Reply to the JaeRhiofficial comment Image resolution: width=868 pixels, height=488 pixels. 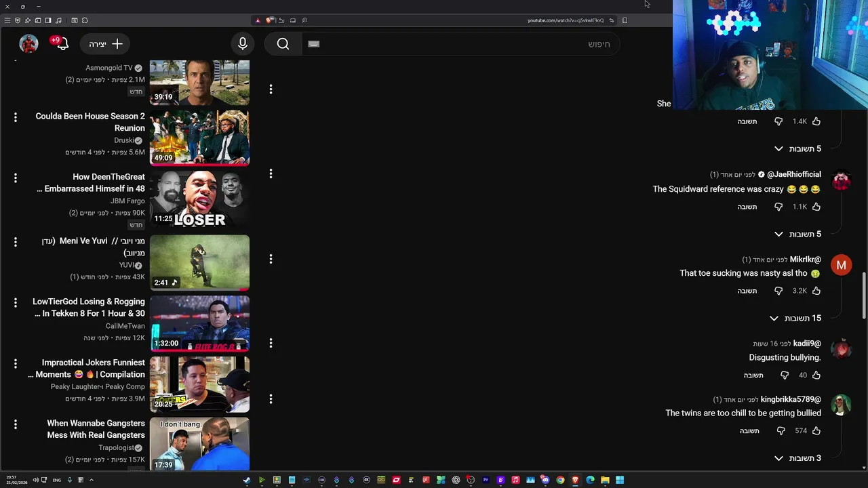(747, 207)
